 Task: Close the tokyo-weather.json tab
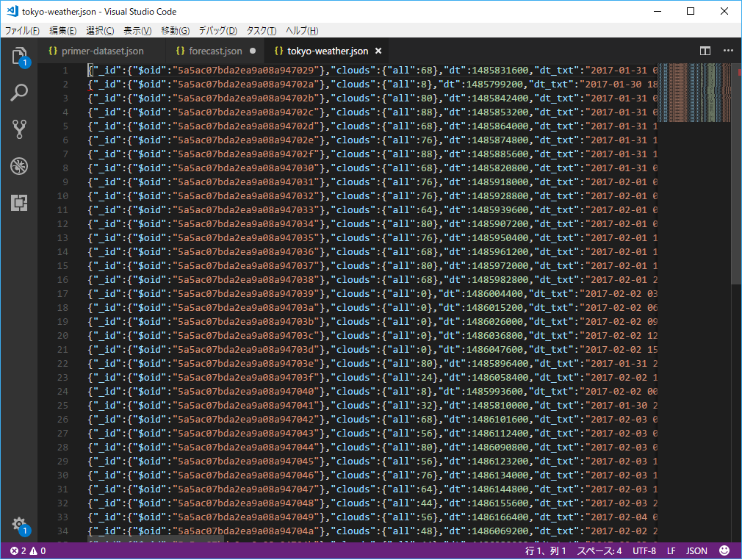pyautogui.click(x=378, y=51)
